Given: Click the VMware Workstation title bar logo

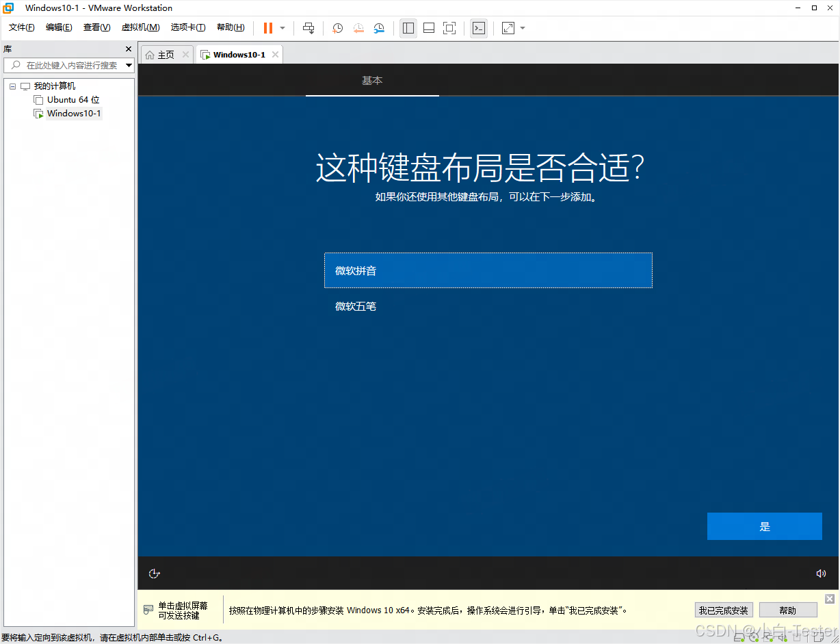Looking at the screenshot, I should [9, 8].
